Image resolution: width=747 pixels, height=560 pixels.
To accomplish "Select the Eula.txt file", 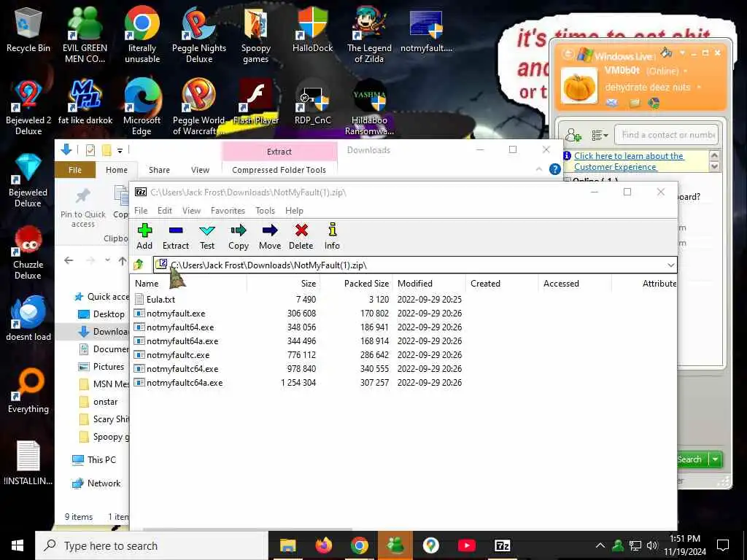I will point(161,300).
